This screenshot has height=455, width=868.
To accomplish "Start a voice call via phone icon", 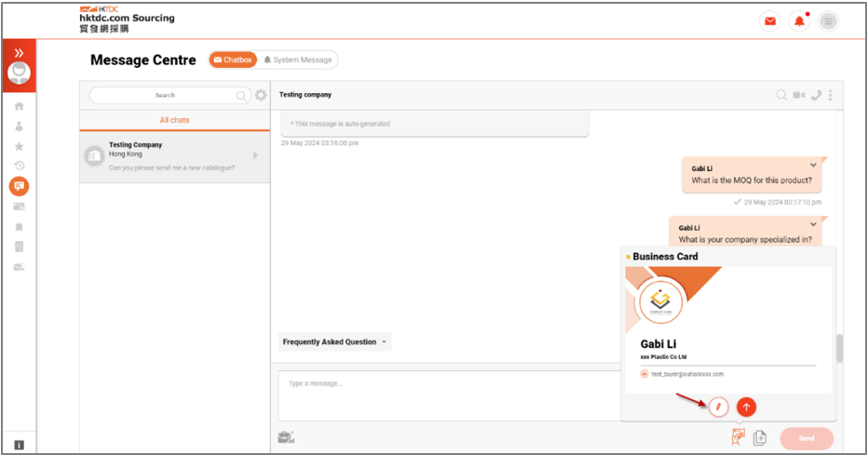I will coord(816,95).
